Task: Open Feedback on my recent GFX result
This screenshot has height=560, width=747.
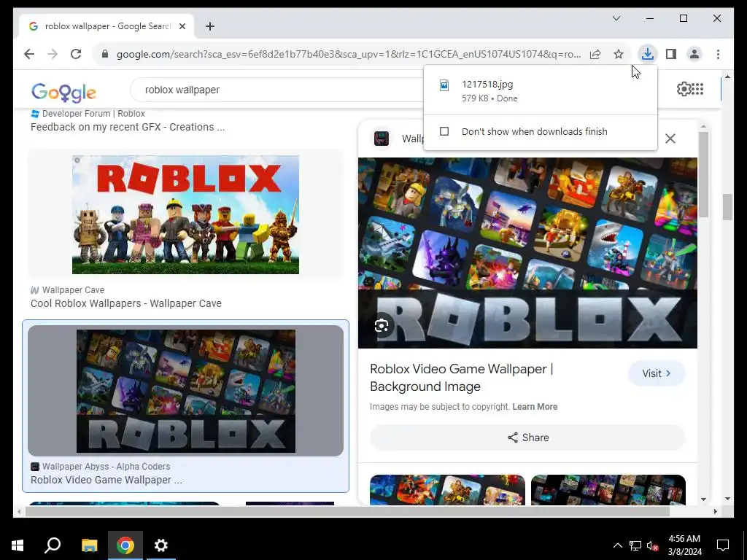Action: point(128,127)
